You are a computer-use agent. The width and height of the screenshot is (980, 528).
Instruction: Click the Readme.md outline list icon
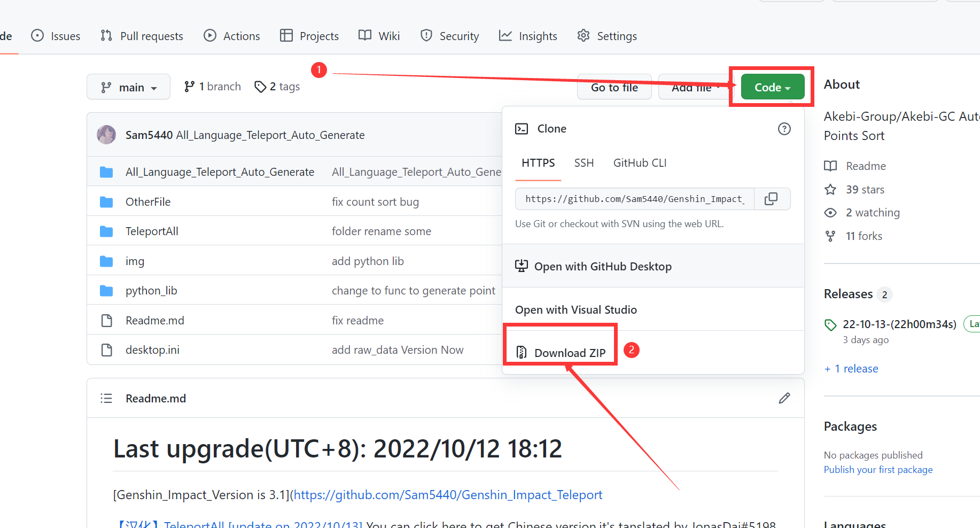tap(106, 398)
